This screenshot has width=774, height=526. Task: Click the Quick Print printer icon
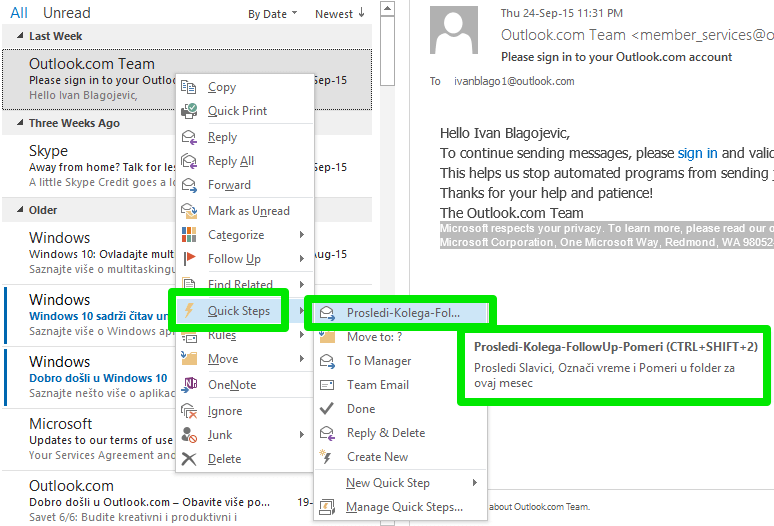(189, 111)
